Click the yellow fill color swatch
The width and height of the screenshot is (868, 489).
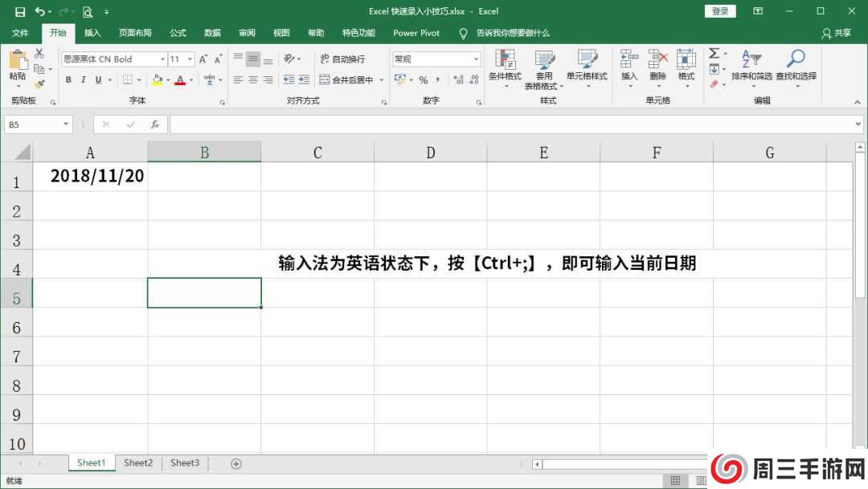pos(157,80)
